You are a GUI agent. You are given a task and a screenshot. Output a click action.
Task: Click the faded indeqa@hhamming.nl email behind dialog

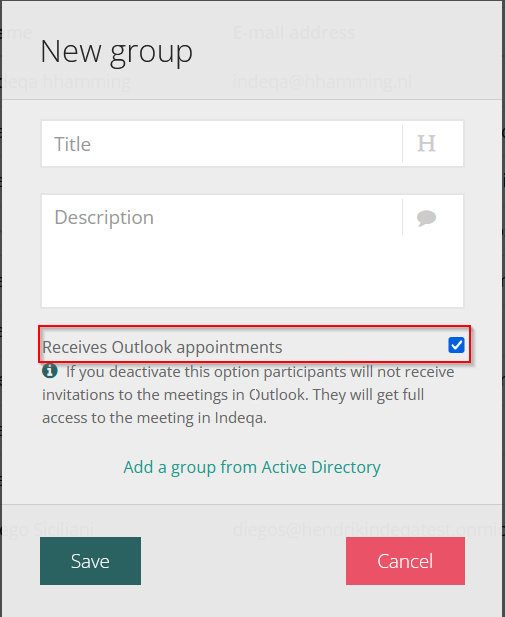[322, 82]
